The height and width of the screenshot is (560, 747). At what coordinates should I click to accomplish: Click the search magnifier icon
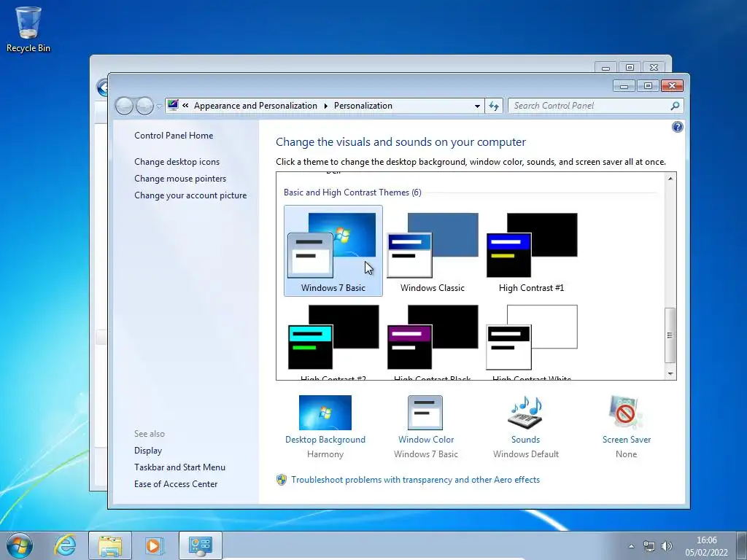(675, 106)
